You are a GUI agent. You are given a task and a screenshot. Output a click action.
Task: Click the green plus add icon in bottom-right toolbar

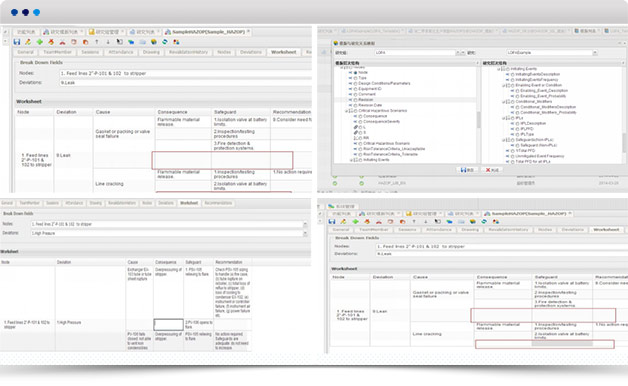355,221
